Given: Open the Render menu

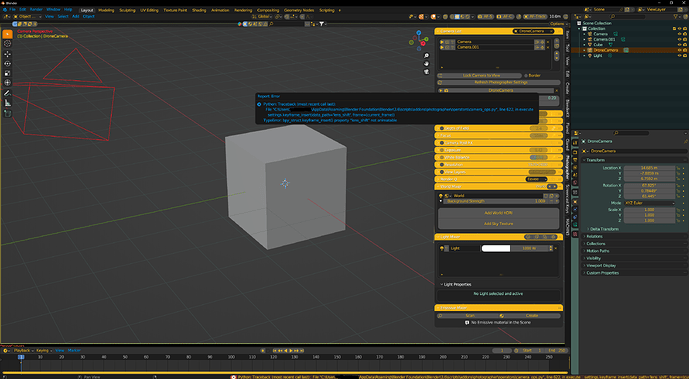Looking at the screenshot, I should [x=36, y=10].
